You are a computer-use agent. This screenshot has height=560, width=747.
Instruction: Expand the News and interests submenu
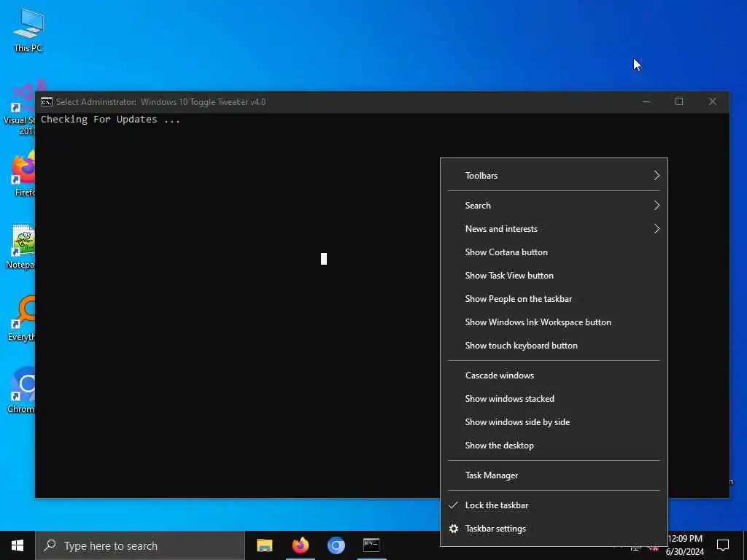coord(554,229)
